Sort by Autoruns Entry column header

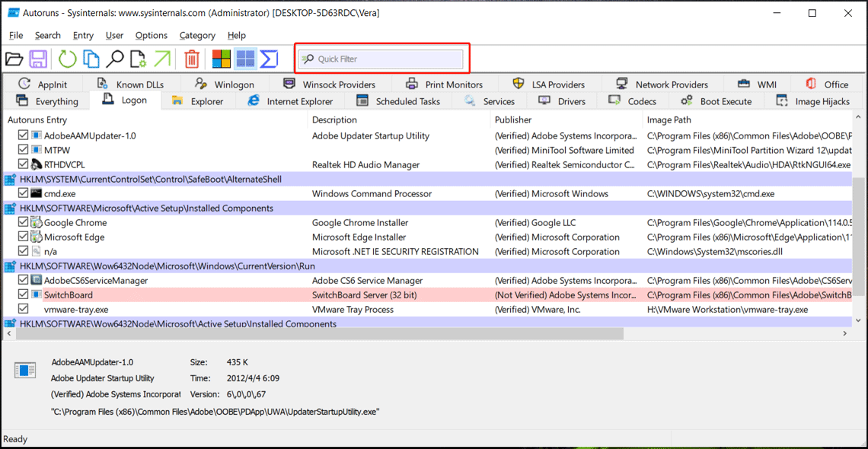coord(155,120)
